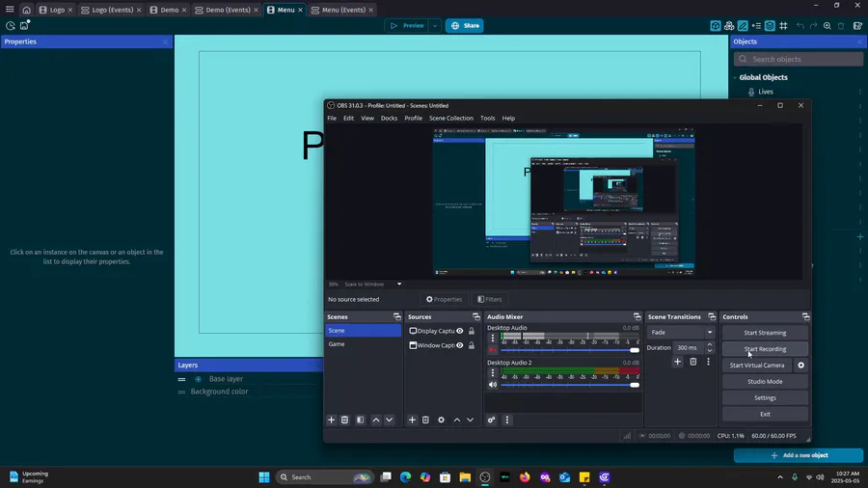Open GDevelop instances list icon
The height and width of the screenshot is (488, 868).
756,26
